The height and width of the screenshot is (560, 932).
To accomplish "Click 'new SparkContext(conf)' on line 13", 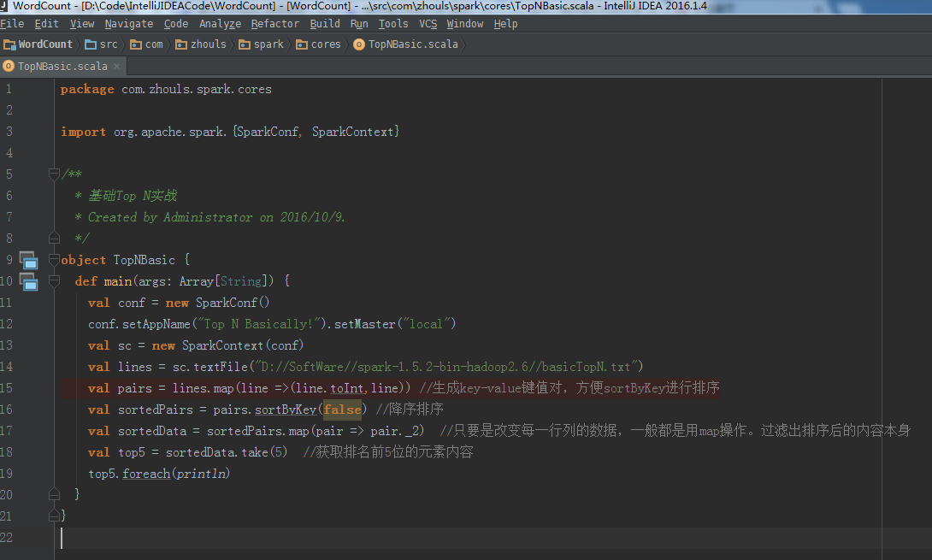I will 227,345.
